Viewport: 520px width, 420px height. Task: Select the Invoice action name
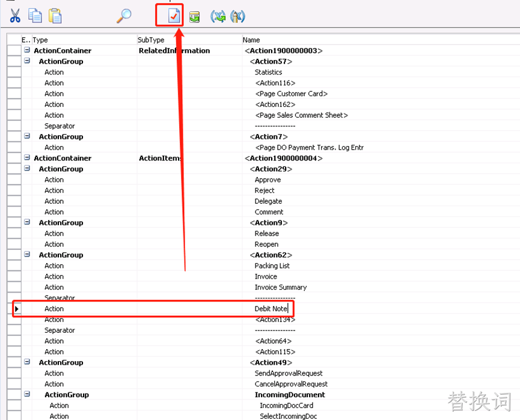pyautogui.click(x=266, y=276)
